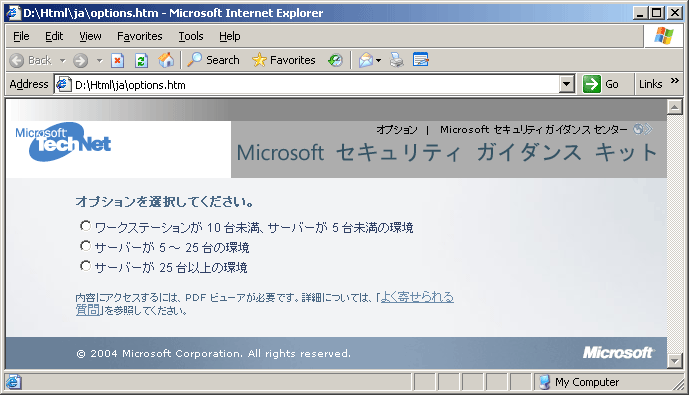Click the オプション header link
This screenshot has width=689, height=395.
pos(397,130)
